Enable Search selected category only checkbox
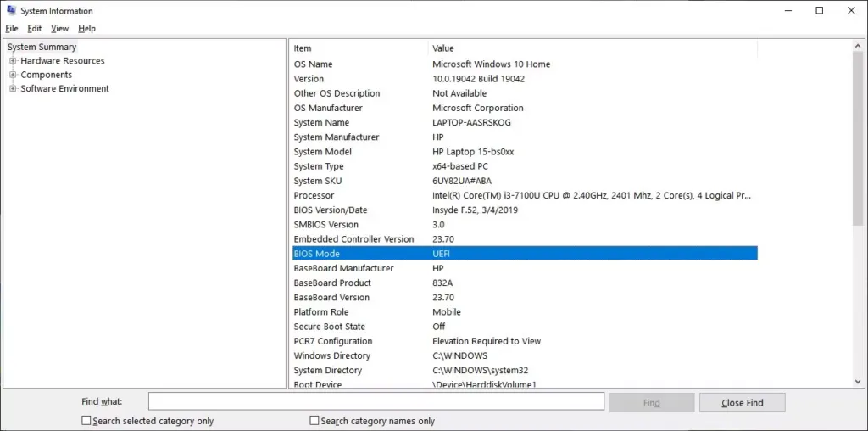868x431 pixels. pyautogui.click(x=86, y=421)
